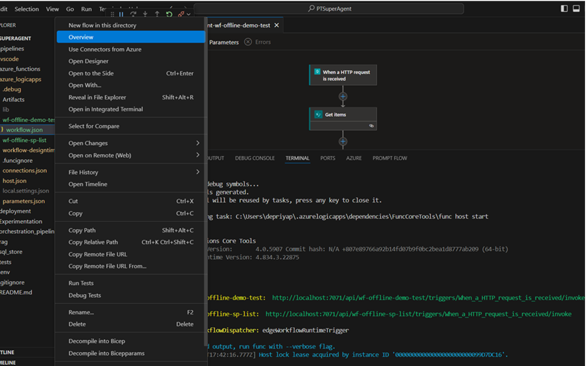The width and height of the screenshot is (588, 366).
Task: Expand the Open Changes submenu arrow
Action: [x=198, y=143]
